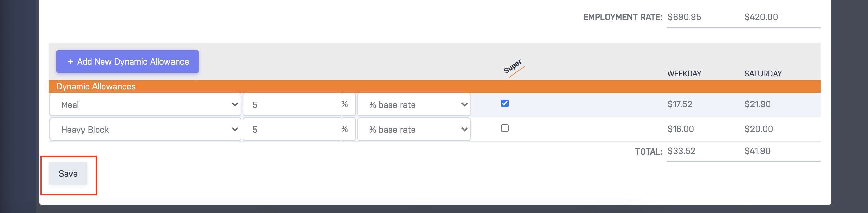Click the Meal percentage value field

(292, 105)
